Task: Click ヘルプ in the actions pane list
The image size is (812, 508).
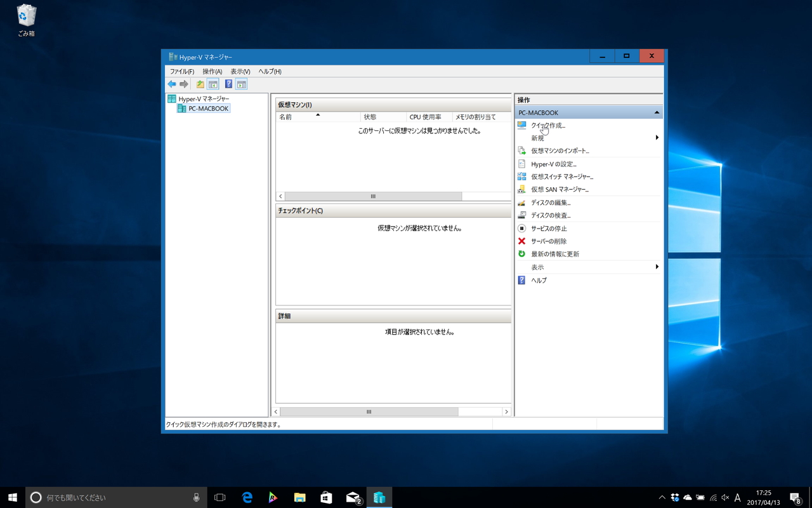Action: coord(539,280)
